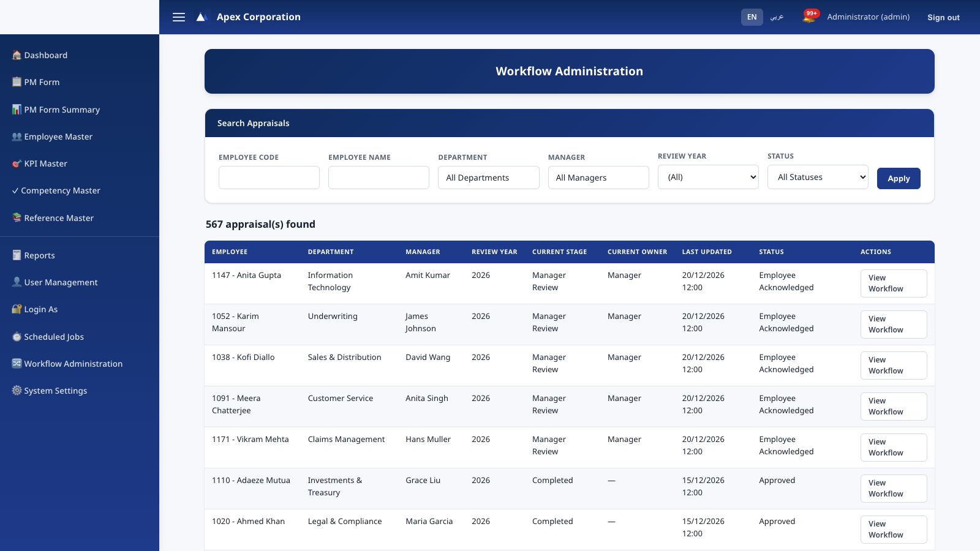
Task: Click the PM Form Summary chart icon
Action: pyautogui.click(x=17, y=110)
